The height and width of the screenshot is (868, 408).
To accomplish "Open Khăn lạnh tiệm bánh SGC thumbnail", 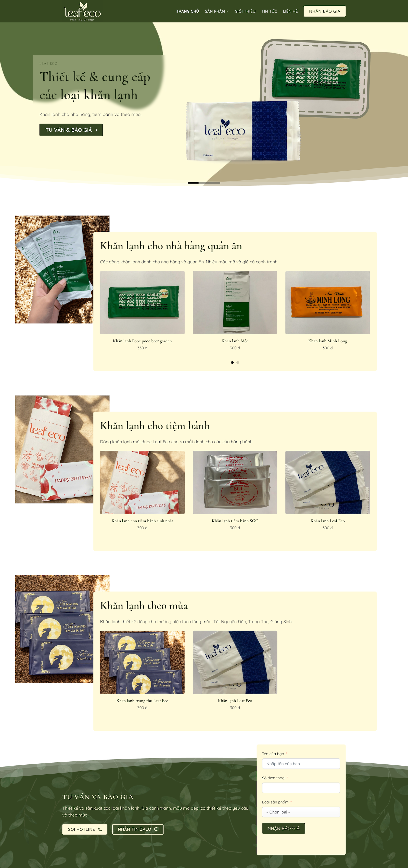I will (235, 483).
